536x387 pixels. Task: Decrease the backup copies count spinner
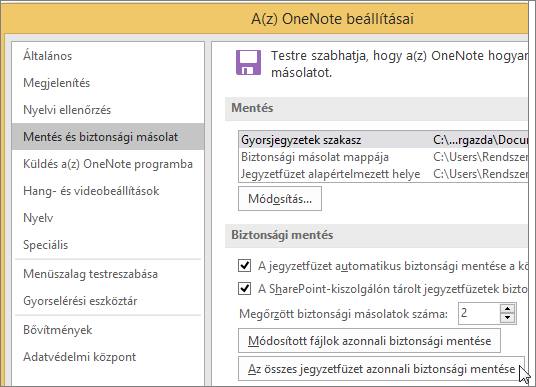pos(508,318)
